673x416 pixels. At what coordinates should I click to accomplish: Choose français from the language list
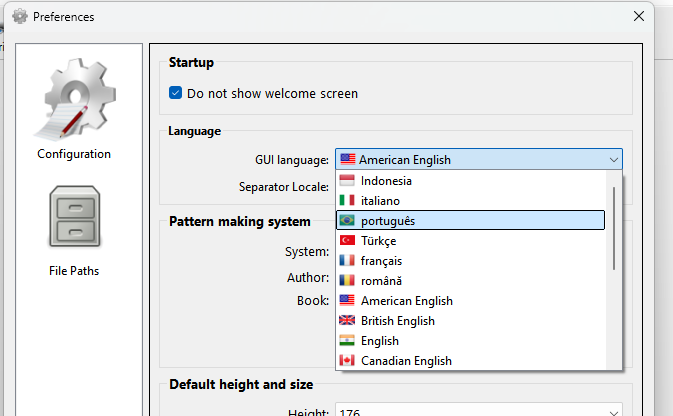click(x=381, y=261)
